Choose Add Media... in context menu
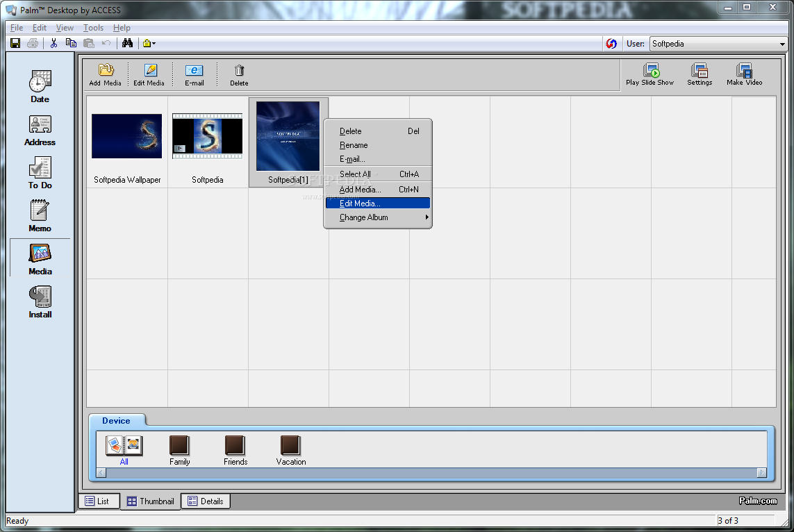 click(378, 190)
